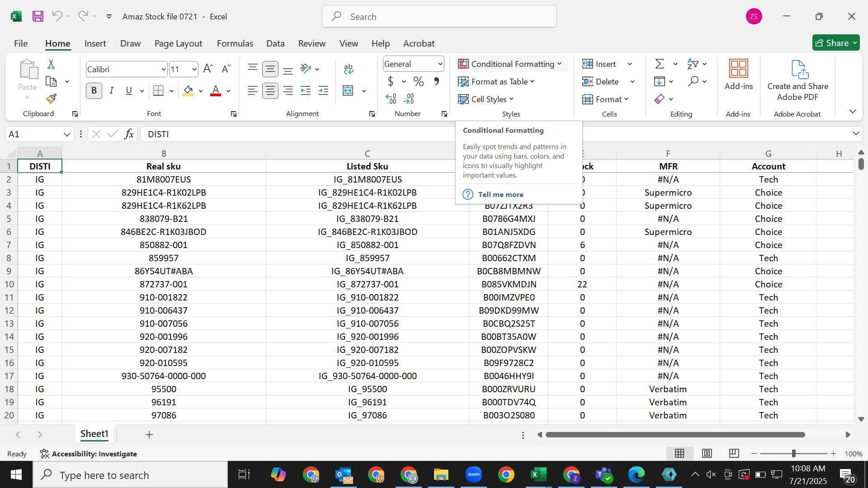Click the Search box in title bar
The height and width of the screenshot is (488, 868).
pos(439,17)
